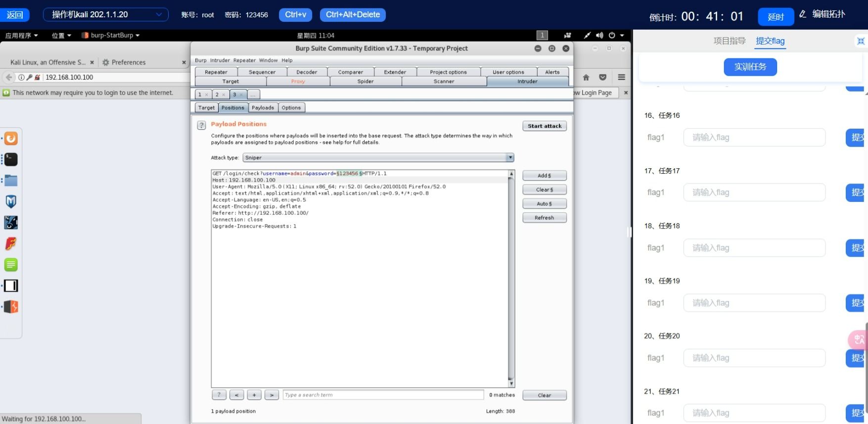The image size is (868, 424).
Task: Open Firefox from the Kali dock
Action: point(11,139)
